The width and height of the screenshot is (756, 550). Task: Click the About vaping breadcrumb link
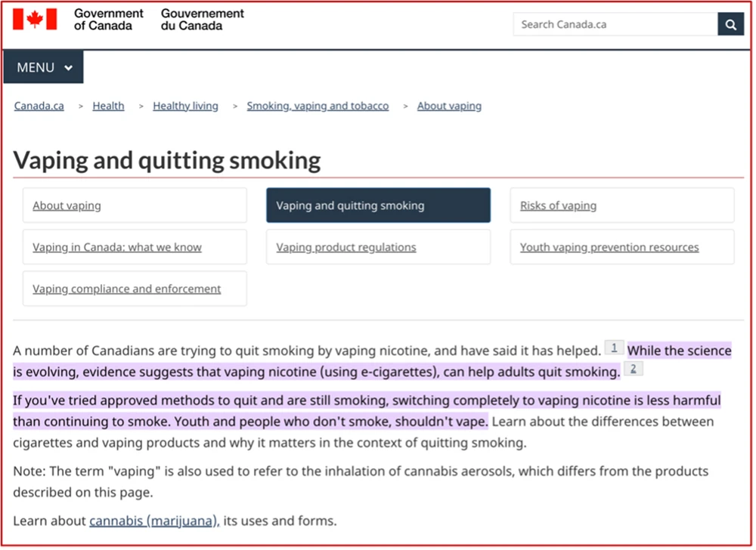tap(449, 106)
